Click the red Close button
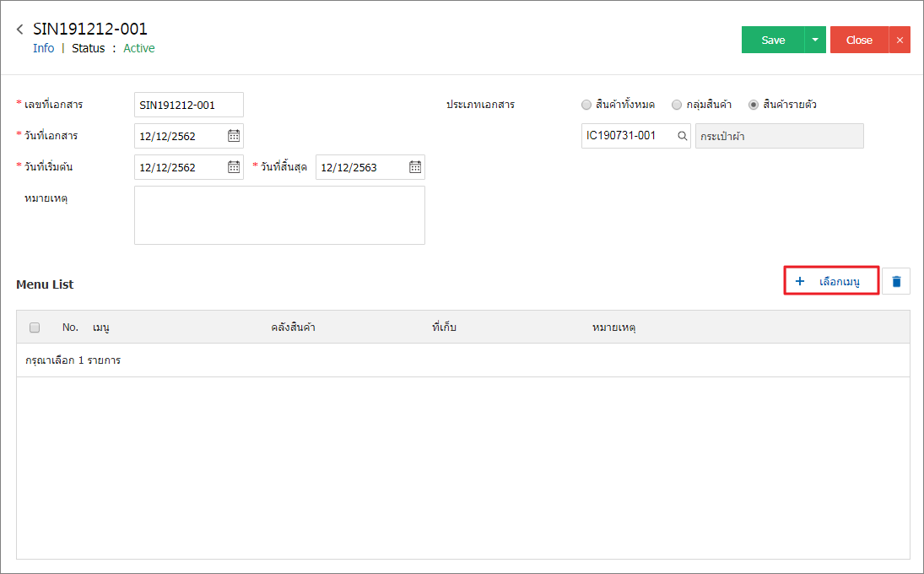This screenshot has width=924, height=574. (859, 40)
